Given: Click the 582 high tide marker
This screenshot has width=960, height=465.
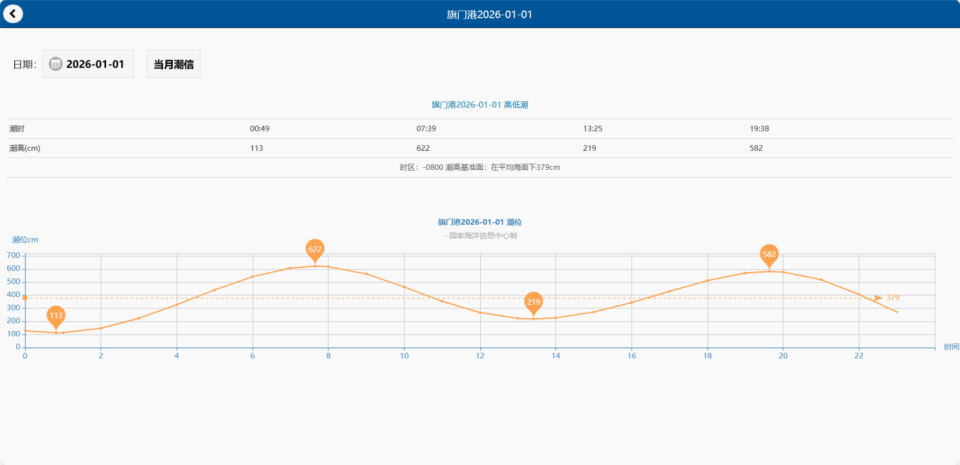Looking at the screenshot, I should 770,255.
